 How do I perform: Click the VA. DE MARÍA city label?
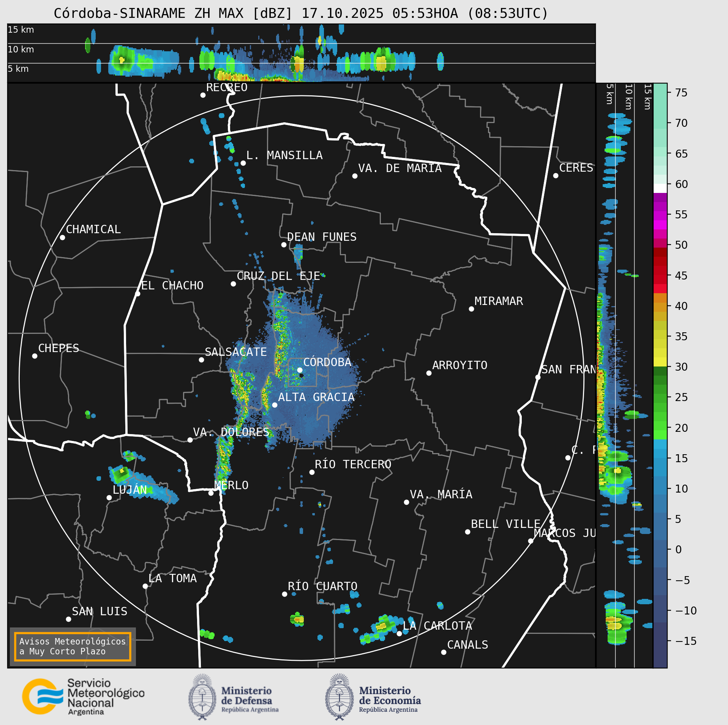pyautogui.click(x=400, y=168)
